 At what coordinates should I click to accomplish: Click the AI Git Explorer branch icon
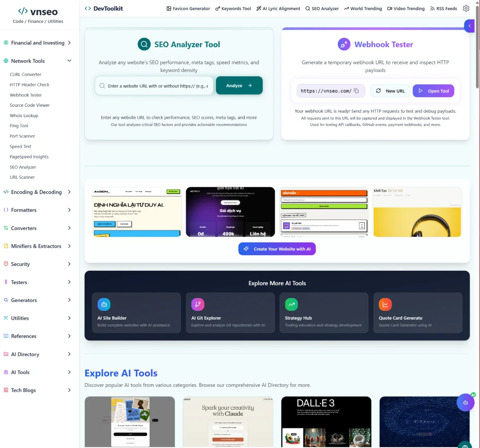tap(198, 304)
